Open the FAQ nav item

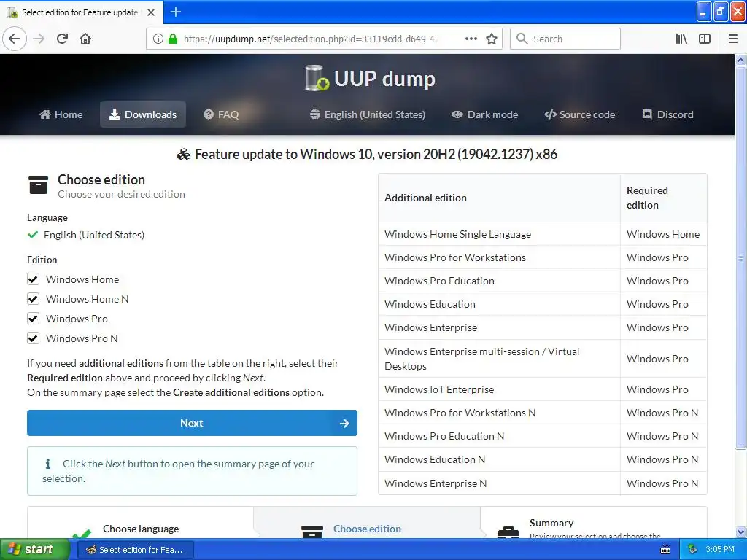click(x=221, y=114)
